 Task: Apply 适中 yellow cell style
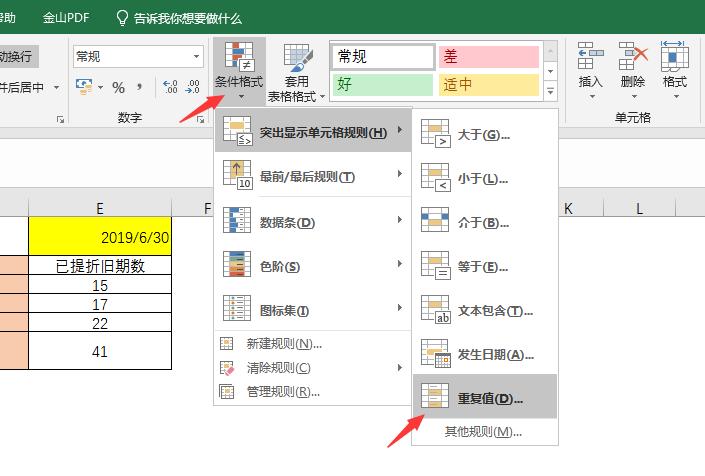(x=489, y=85)
